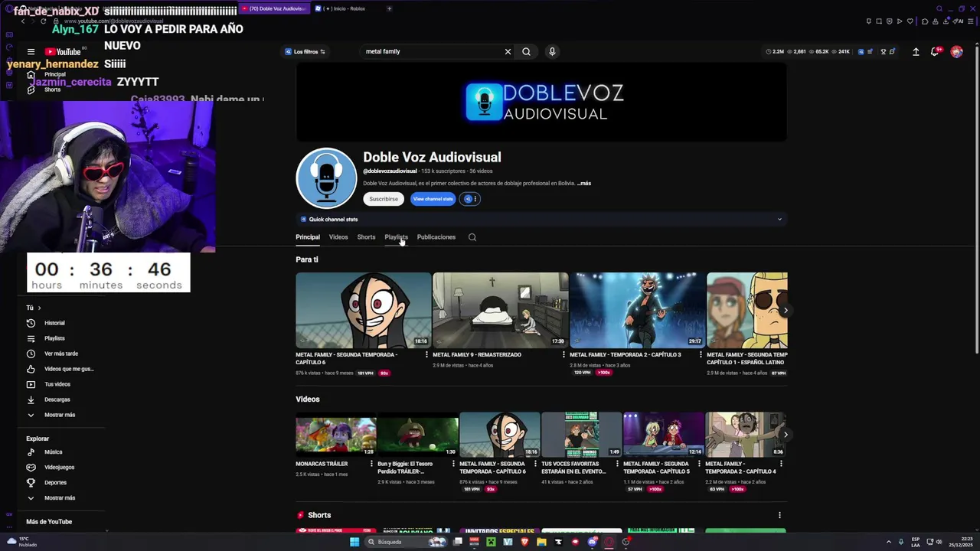Open Metal Family Segunda Temporada Capítulo 6 thumbnail
The width and height of the screenshot is (980, 551).
364,310
